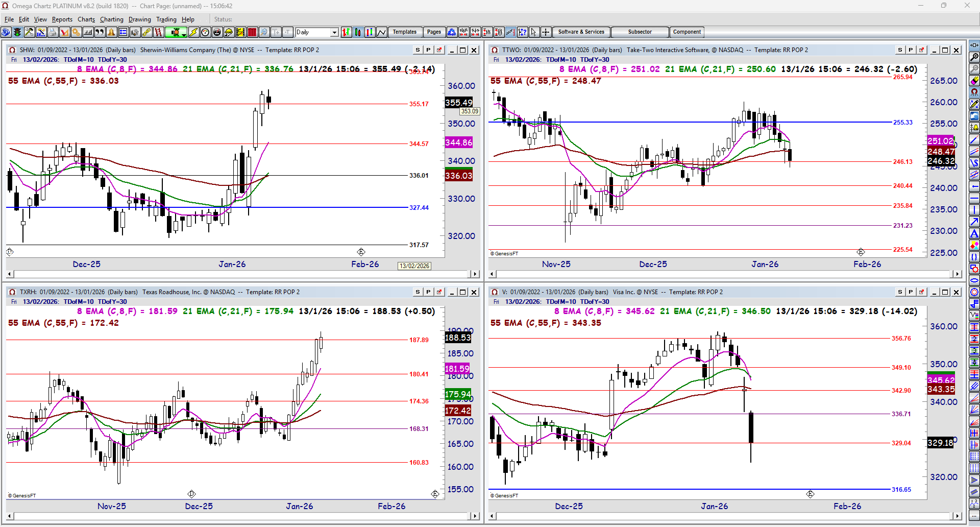Click the quotation marks toolbar icon
This screenshot has height=527, width=980.
tap(100, 32)
